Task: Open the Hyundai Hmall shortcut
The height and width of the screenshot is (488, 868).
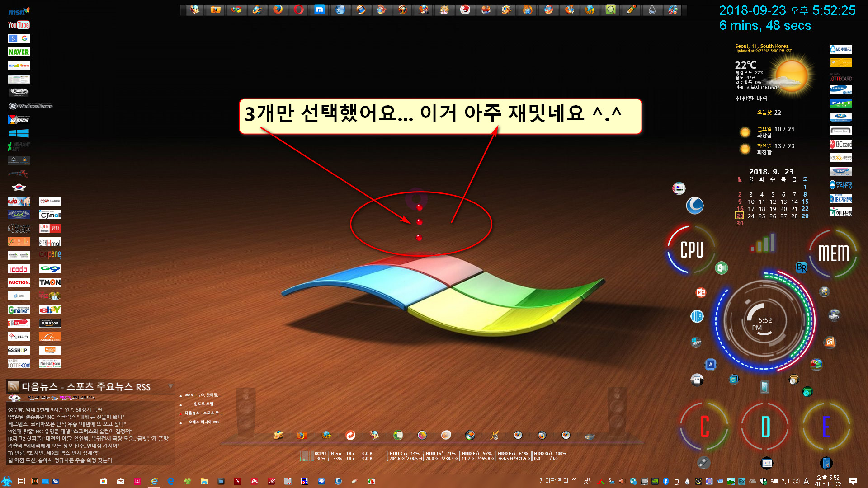Action: (50, 242)
